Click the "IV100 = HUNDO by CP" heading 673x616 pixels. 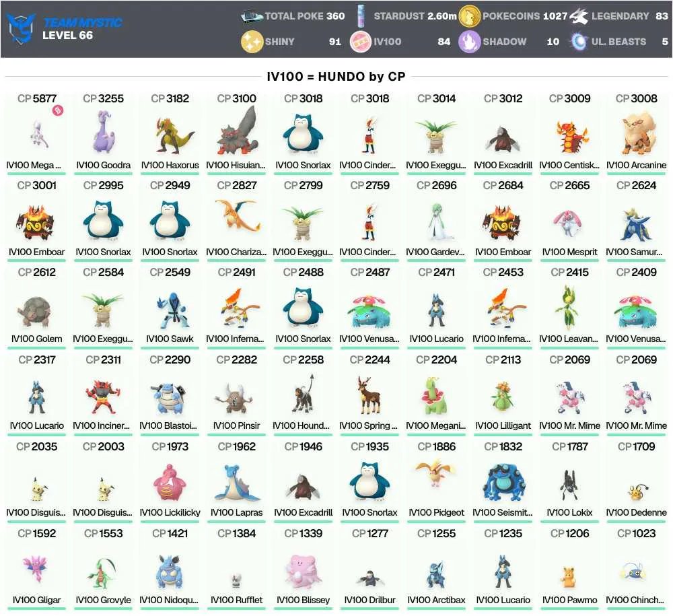pos(336,76)
